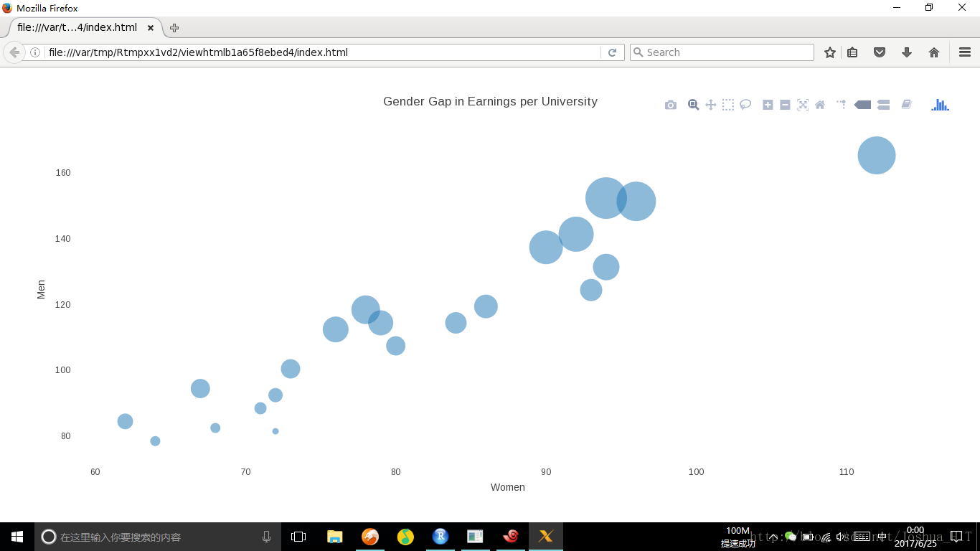980x551 pixels.
Task: Expand the system tray hidden icons chevron
Action: [x=773, y=537]
